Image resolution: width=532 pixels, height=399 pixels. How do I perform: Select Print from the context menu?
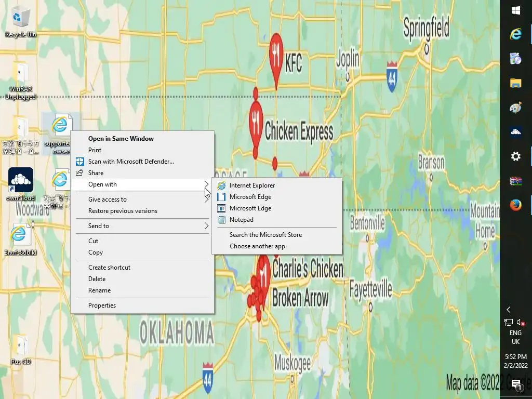pyautogui.click(x=142, y=150)
